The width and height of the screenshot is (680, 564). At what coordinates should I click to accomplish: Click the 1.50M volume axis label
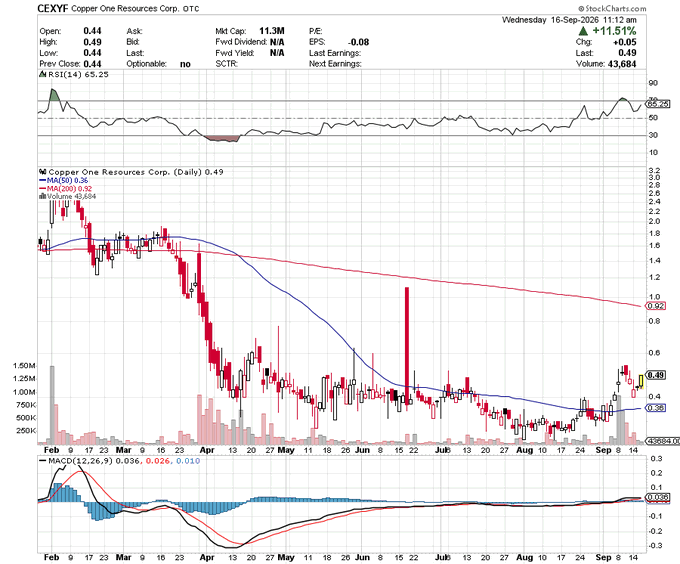25,366
